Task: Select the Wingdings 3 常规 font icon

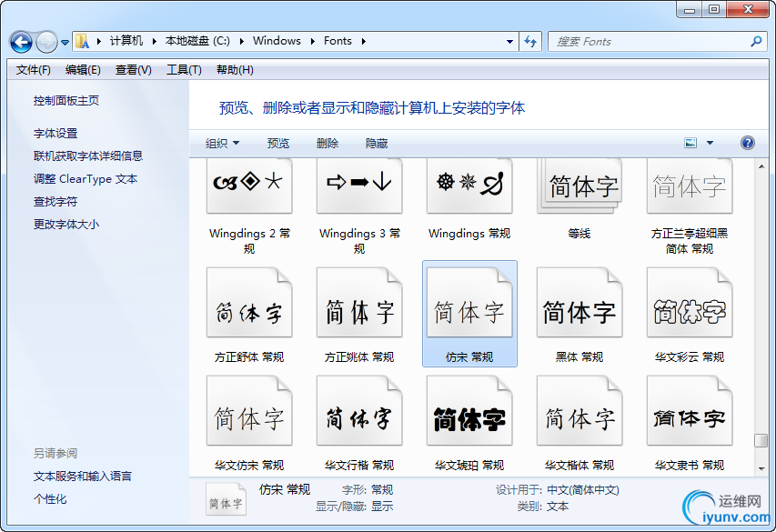Action: coord(359,186)
